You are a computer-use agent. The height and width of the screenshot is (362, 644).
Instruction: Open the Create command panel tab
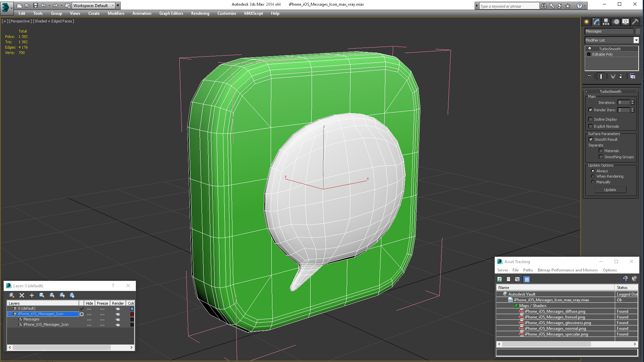586,22
